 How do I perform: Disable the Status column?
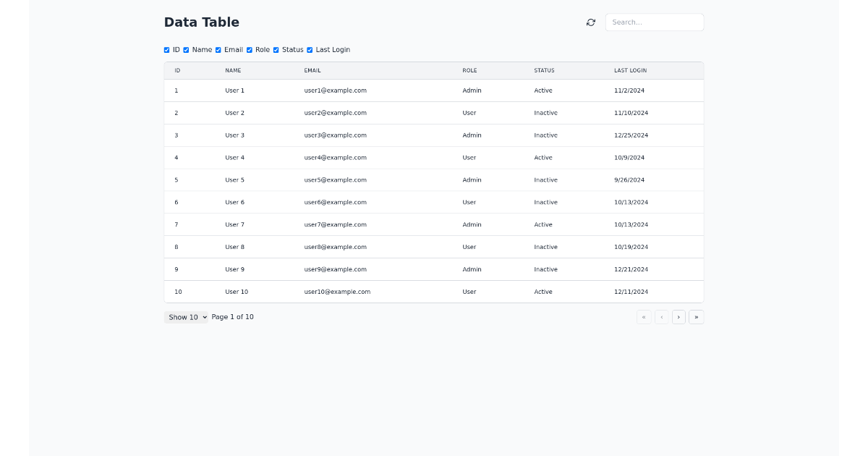point(276,49)
